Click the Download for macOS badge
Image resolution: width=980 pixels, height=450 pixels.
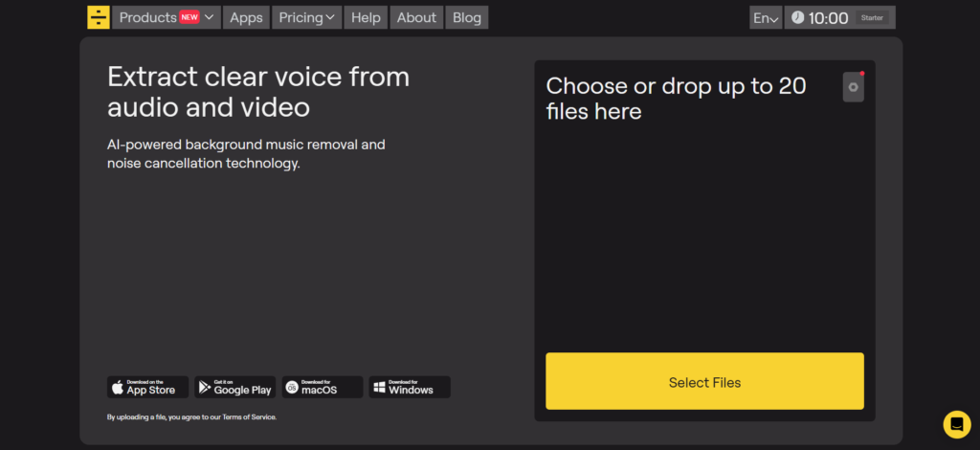322,387
